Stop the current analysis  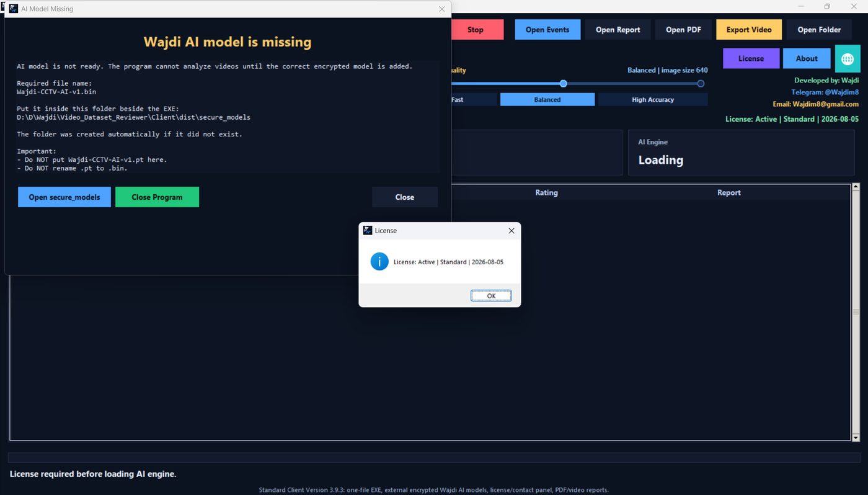(x=477, y=30)
